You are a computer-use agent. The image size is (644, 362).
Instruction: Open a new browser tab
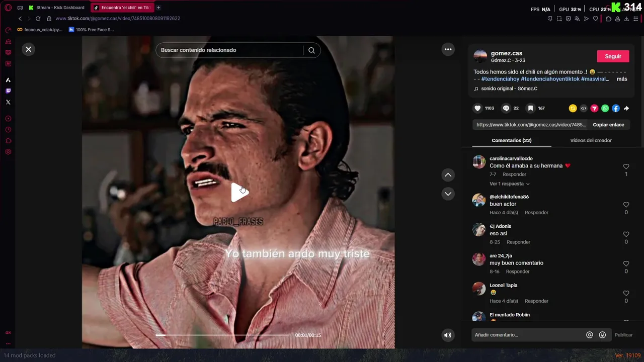[158, 8]
